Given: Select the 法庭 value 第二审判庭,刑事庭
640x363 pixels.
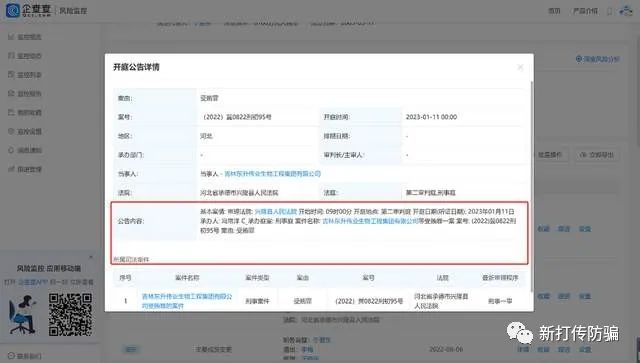Looking at the screenshot, I should [431, 192].
